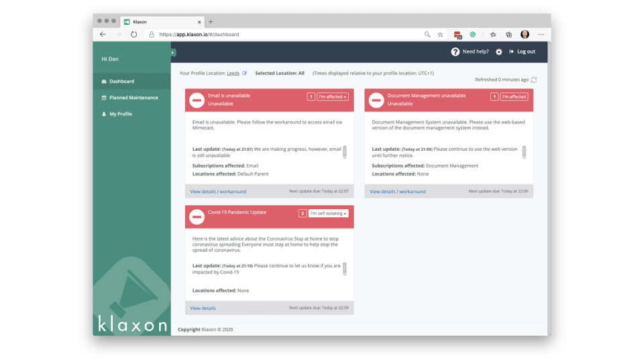
Task: Click the 'Refreshed 0 minutes ago' text
Action: pos(502,80)
